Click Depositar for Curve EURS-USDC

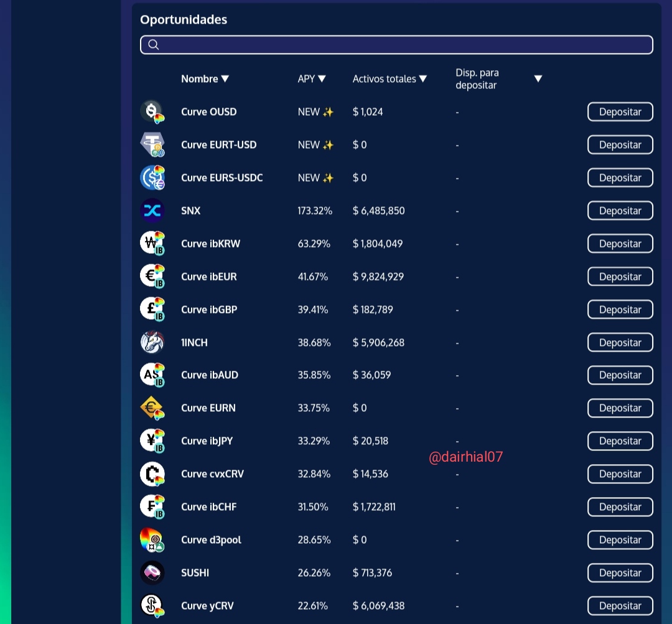point(620,178)
